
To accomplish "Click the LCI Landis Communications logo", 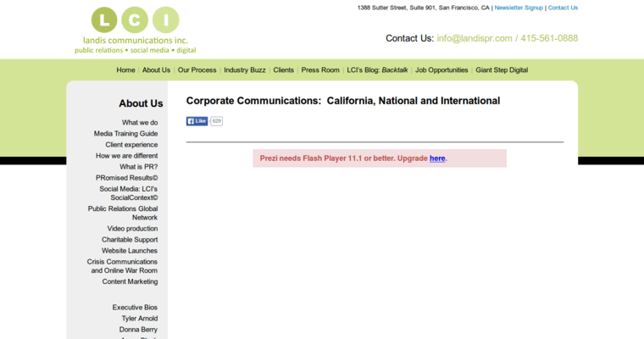I will point(135,31).
